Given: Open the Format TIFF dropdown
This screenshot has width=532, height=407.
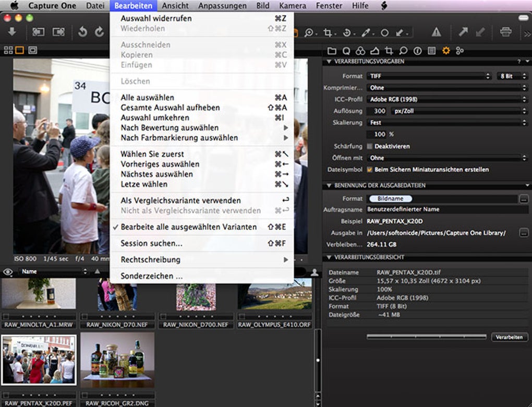Looking at the screenshot, I should [429, 76].
